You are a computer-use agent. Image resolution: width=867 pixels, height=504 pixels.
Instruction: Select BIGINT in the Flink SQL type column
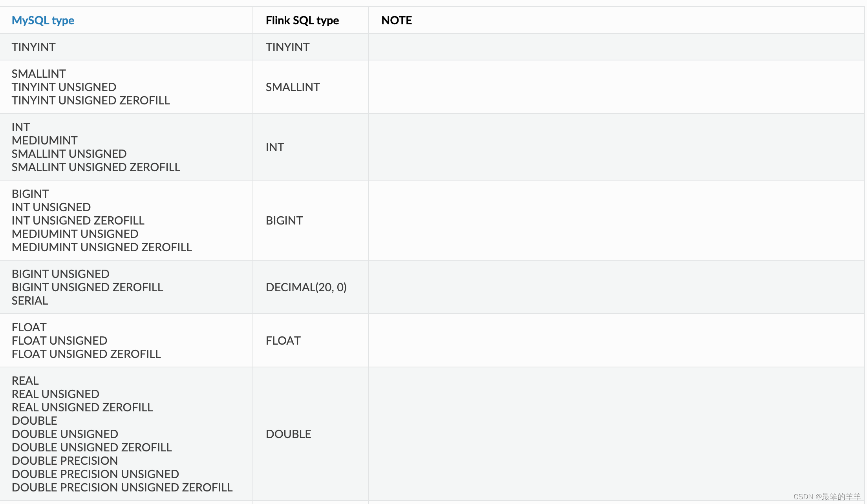tap(284, 221)
